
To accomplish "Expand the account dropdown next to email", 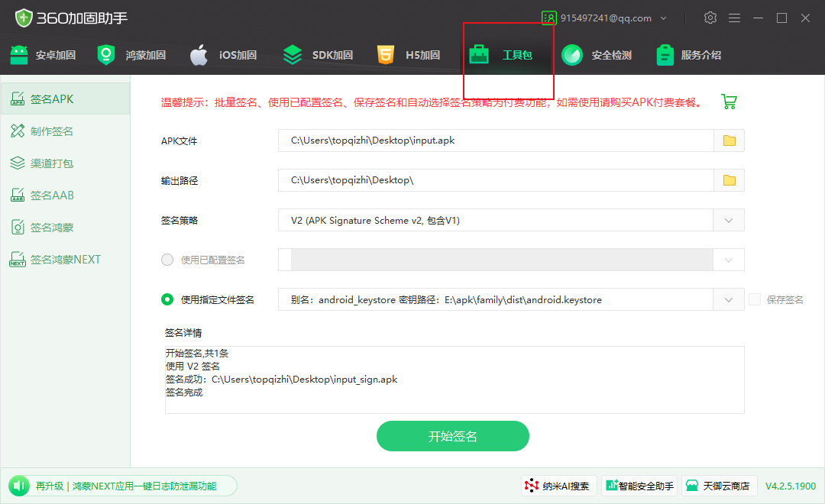I will click(664, 18).
